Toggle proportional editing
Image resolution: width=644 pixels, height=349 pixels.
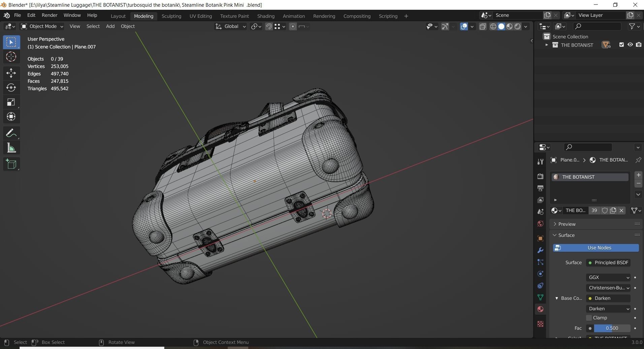click(x=293, y=26)
